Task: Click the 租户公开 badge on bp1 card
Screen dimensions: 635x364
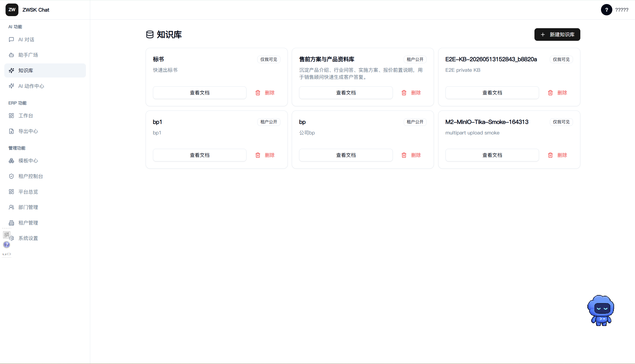Action: coord(269,122)
